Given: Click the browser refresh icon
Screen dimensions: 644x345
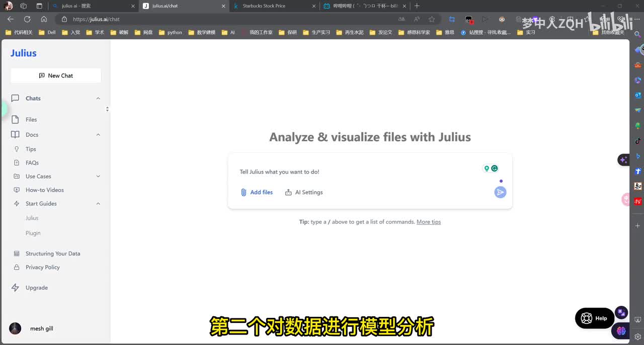Looking at the screenshot, I should pyautogui.click(x=27, y=19).
